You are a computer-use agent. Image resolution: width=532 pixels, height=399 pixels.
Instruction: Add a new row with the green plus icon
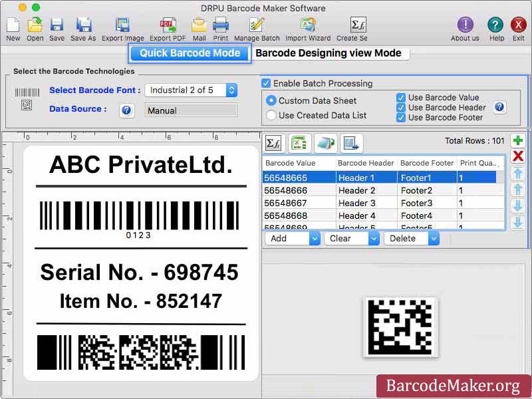(x=519, y=142)
